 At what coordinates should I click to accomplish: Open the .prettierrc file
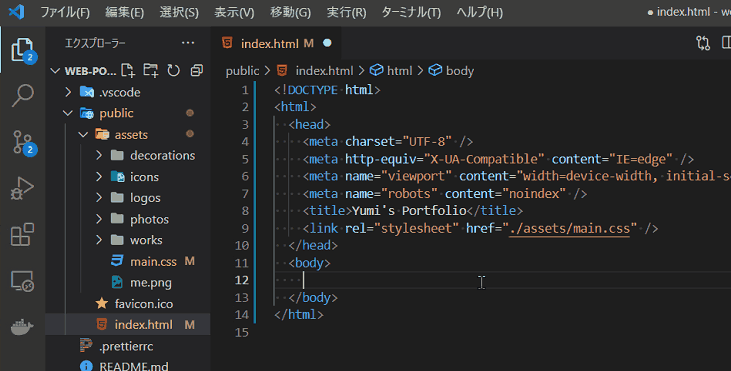tap(126, 346)
